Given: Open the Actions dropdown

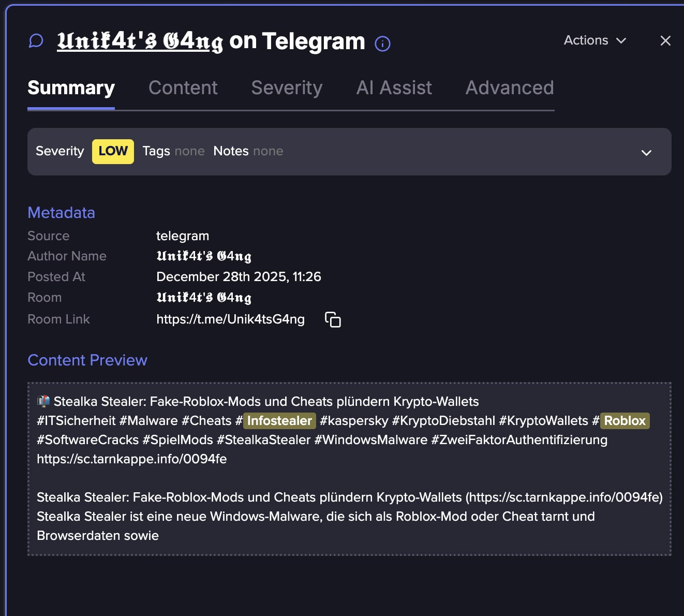Looking at the screenshot, I should tap(594, 40).
